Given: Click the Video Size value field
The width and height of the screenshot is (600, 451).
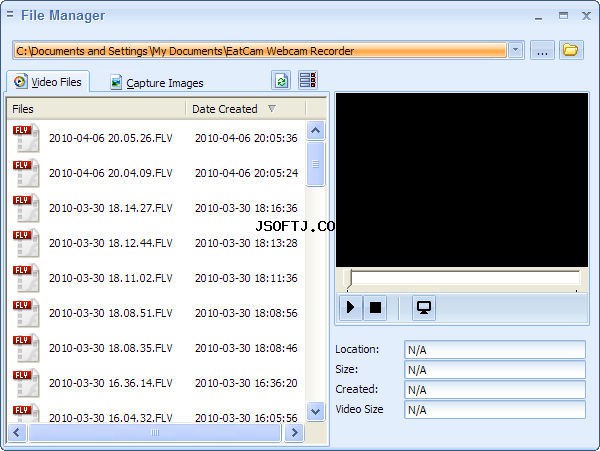Looking at the screenshot, I should coord(495,409).
